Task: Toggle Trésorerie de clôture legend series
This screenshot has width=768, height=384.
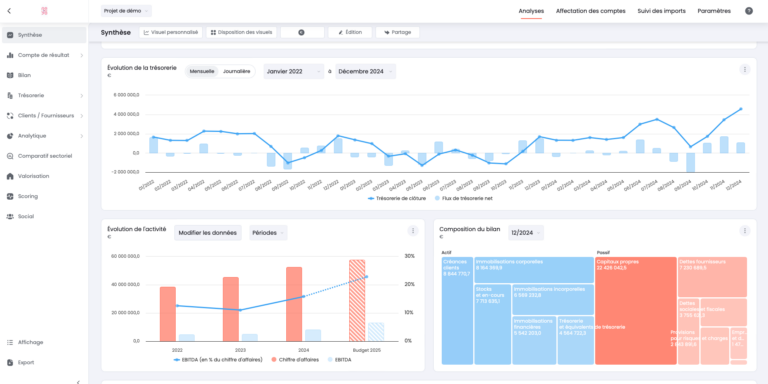Action: (397, 198)
